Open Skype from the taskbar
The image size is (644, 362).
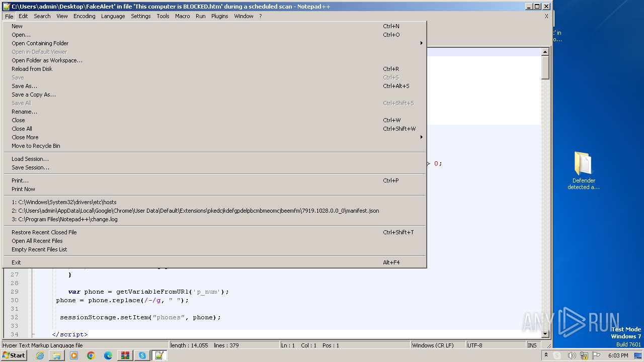coord(142,355)
